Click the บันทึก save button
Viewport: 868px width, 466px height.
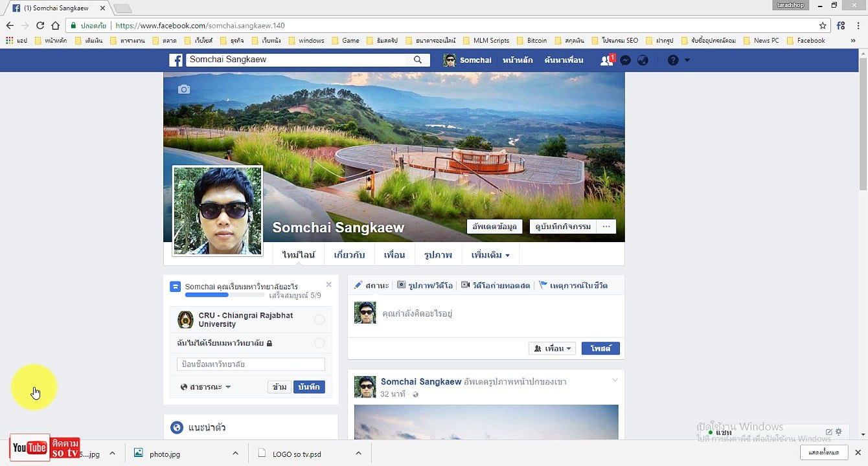[309, 387]
